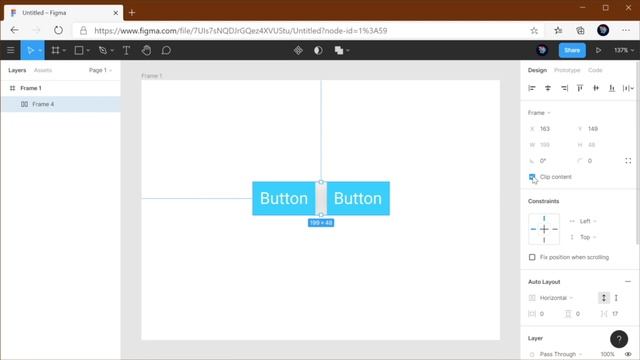640x360 pixels.
Task: Click the Present play icon
Action: [598, 50]
